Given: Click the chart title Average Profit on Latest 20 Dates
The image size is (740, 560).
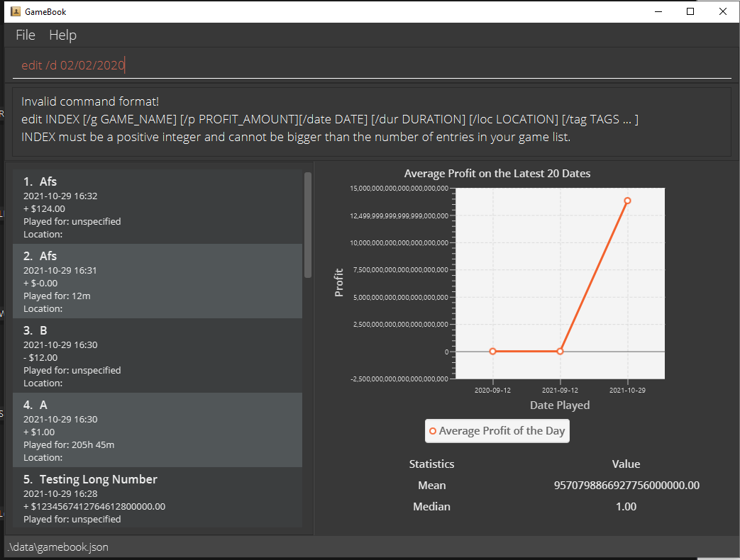Looking at the screenshot, I should click(497, 174).
